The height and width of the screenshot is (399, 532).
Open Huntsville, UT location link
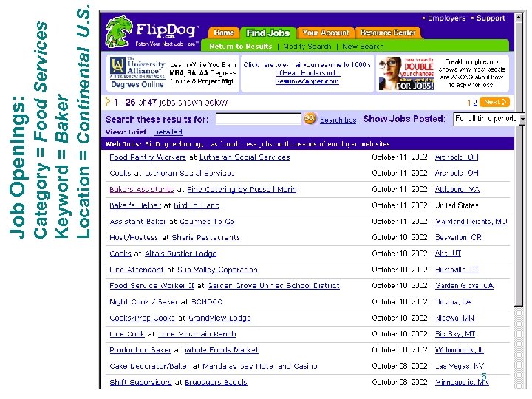457,270
